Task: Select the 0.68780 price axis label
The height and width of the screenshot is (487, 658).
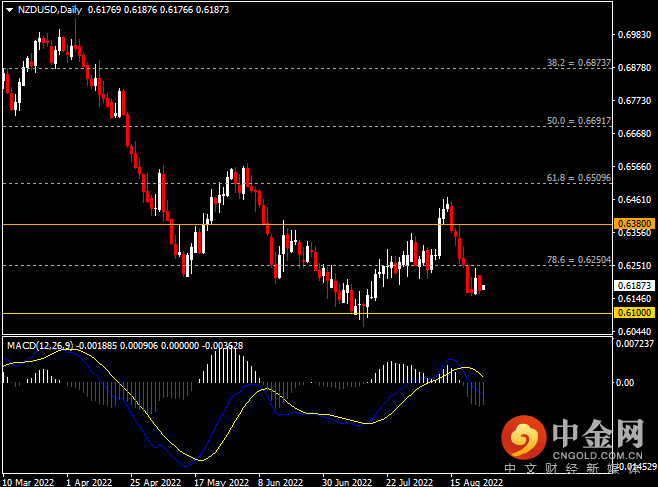Action: (634, 68)
